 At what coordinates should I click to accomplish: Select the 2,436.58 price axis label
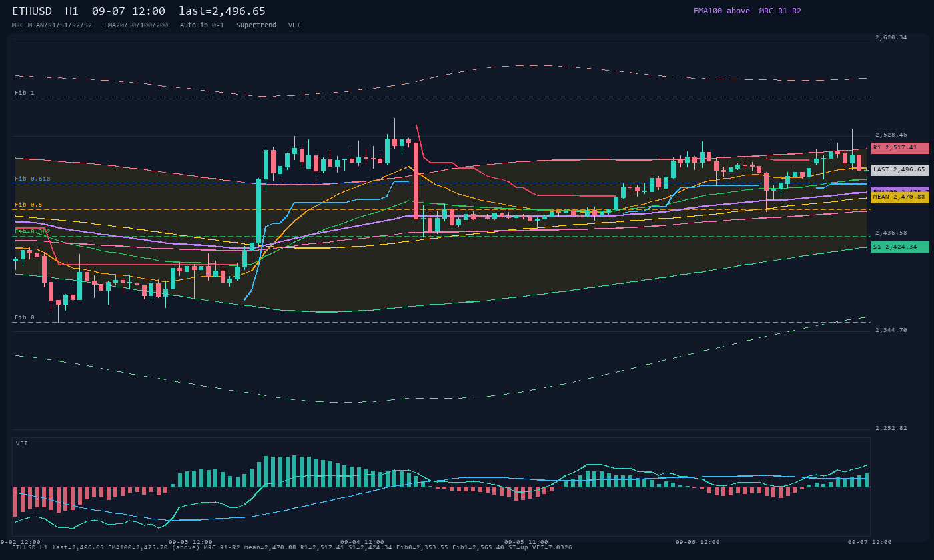tap(891, 233)
